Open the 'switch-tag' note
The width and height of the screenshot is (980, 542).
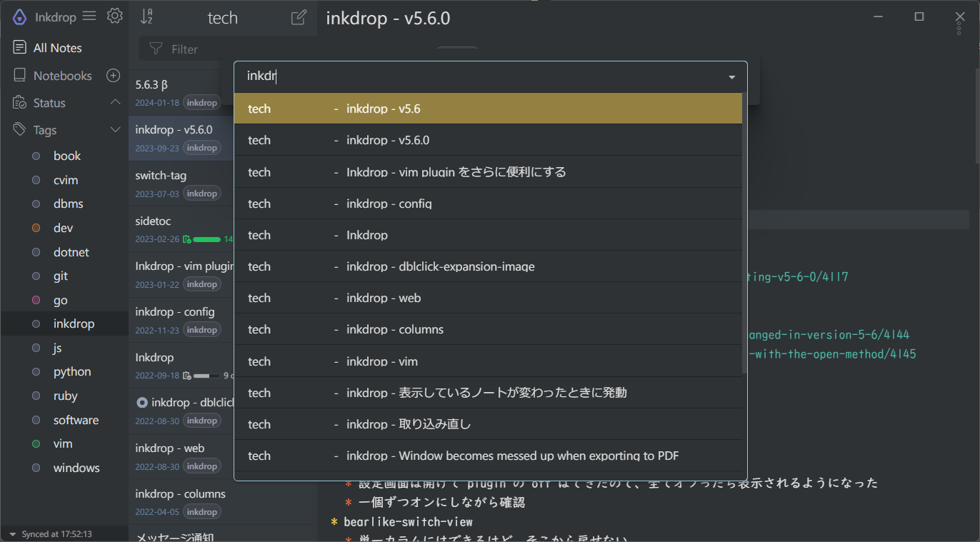coord(181,184)
